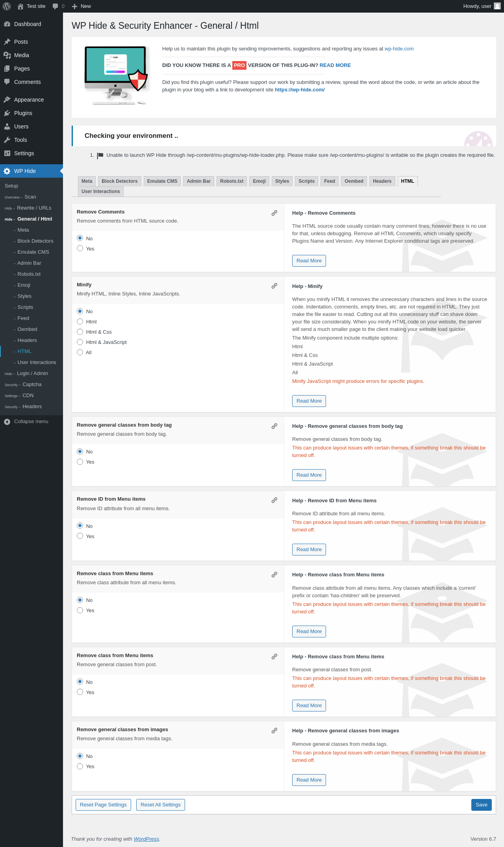The image size is (504, 847).
Task: Select Yes for Remove Comments
Action: [x=80, y=249]
